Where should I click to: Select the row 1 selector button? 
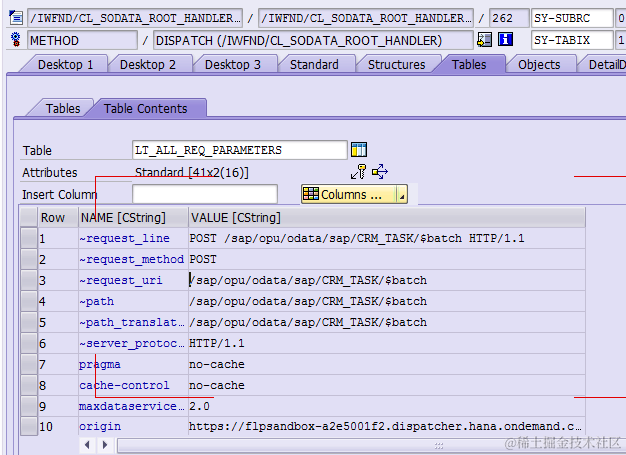pos(29,238)
